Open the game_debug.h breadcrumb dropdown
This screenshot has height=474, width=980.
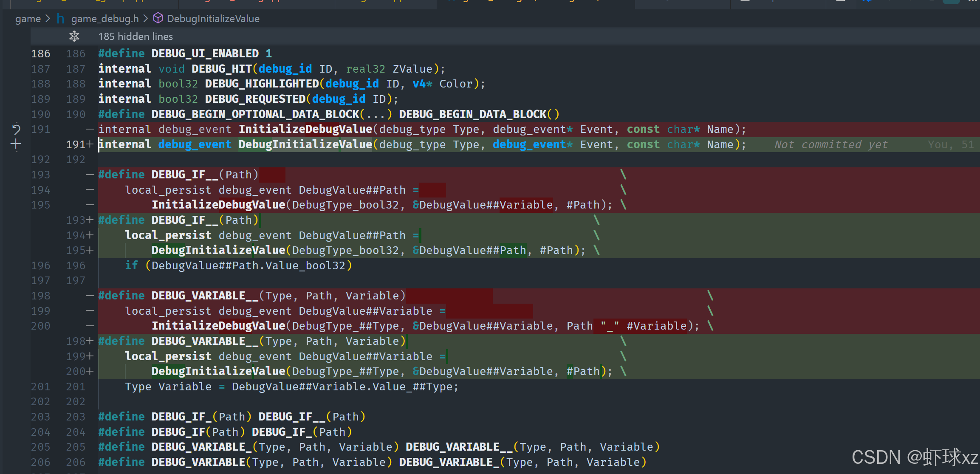(x=104, y=19)
